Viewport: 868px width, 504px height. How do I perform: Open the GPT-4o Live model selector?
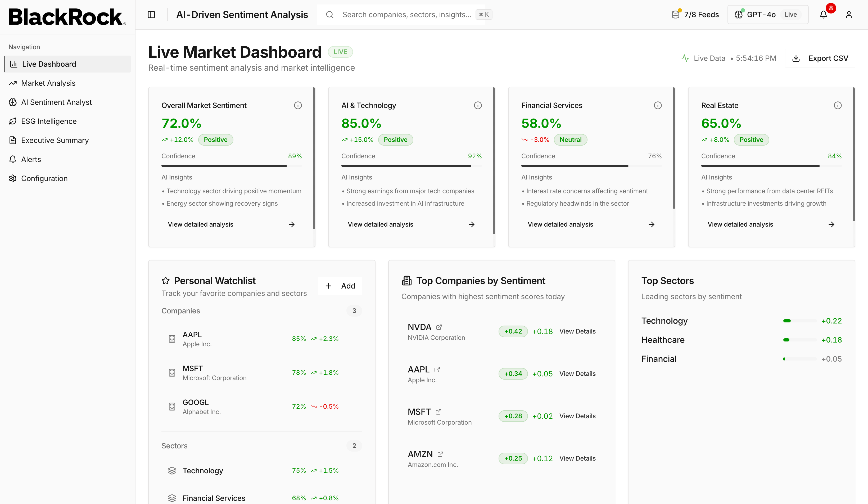(768, 15)
